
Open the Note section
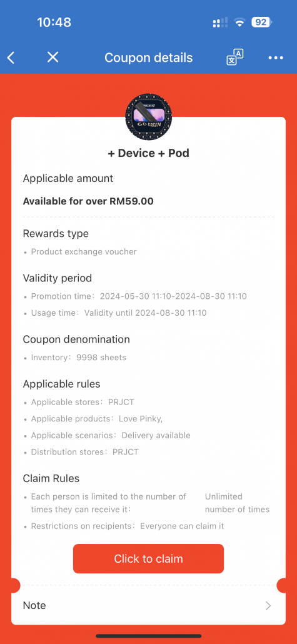click(148, 605)
